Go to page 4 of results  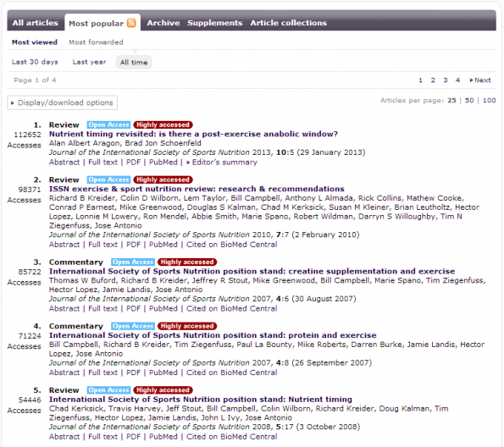coord(457,80)
